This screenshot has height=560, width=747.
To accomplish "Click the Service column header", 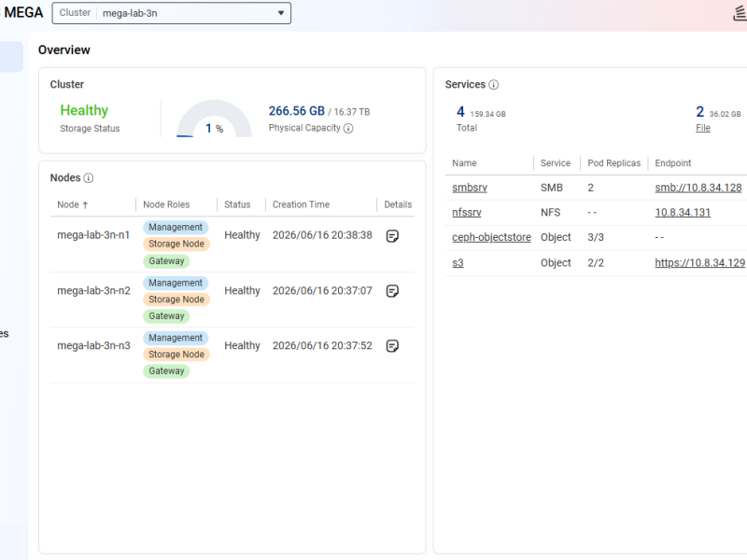I will [x=556, y=163].
